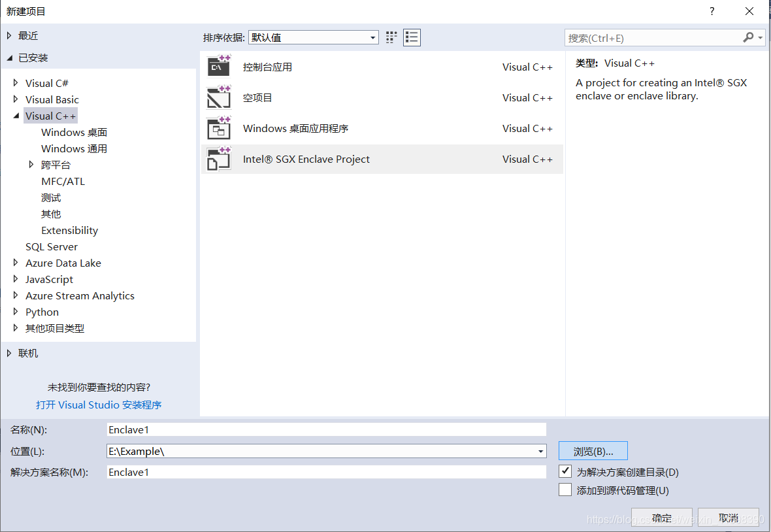Select Windows 桌面 category
Image resolution: width=771 pixels, height=532 pixels.
[74, 132]
